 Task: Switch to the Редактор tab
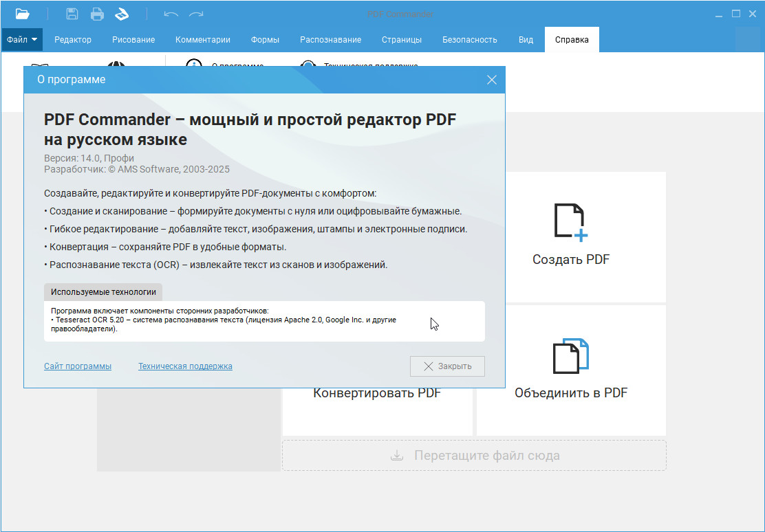(73, 39)
